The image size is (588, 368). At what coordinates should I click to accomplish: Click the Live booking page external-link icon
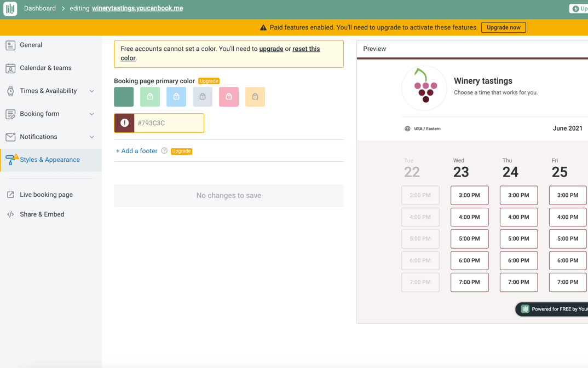click(10, 195)
